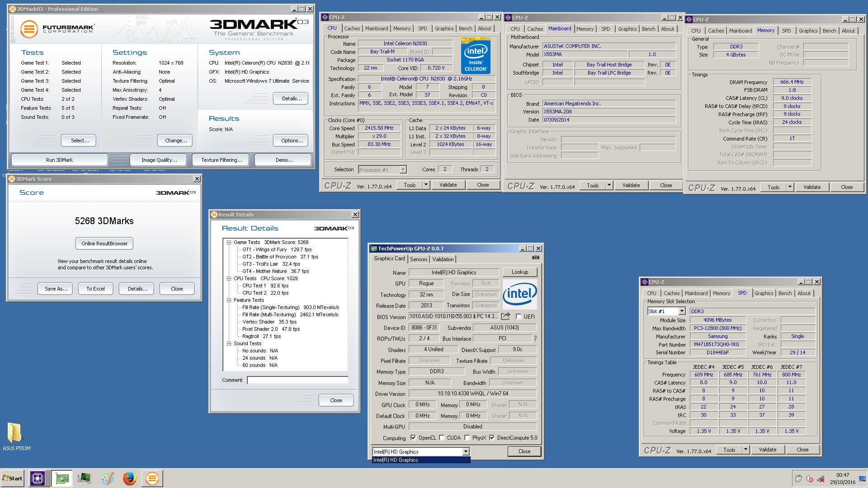
Task: Click the Intel Celeron logo in CPU-Z
Action: 476,56
